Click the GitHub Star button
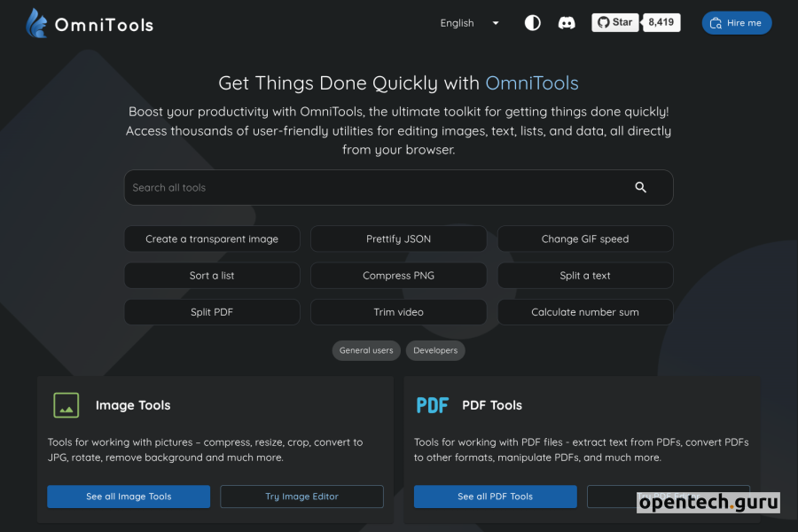The image size is (798, 532). (615, 22)
